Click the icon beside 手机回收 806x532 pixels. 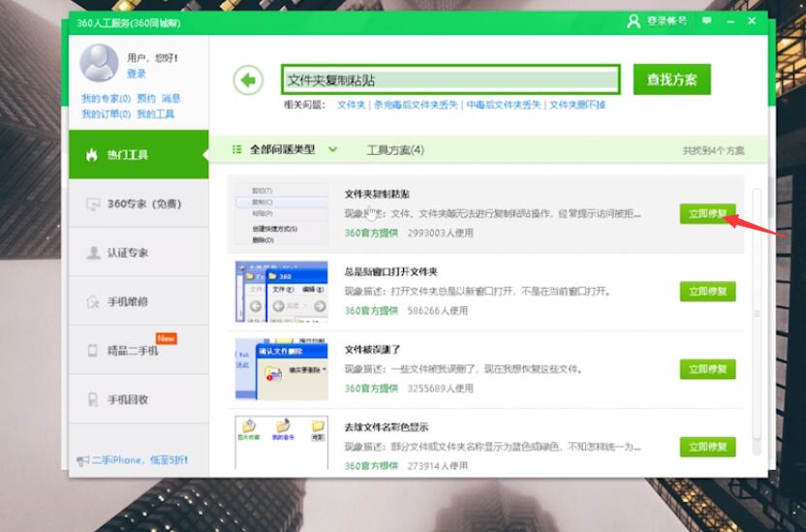click(x=93, y=399)
